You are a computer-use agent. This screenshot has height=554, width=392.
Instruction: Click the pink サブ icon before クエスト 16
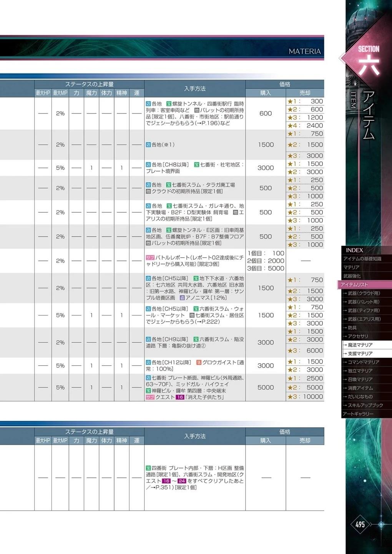150,397
